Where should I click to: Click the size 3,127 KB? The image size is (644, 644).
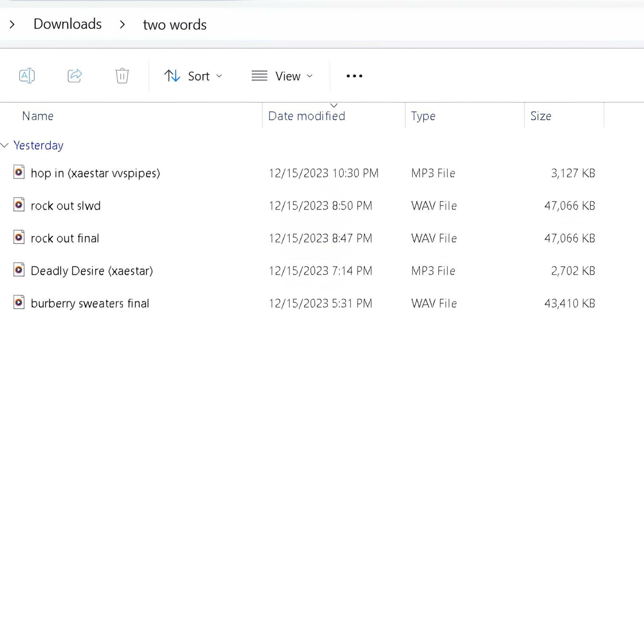573,173
